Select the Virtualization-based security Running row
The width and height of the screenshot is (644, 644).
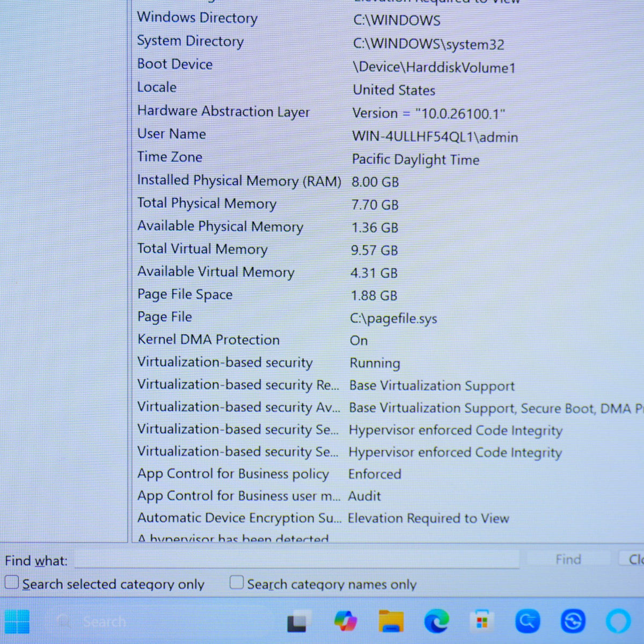click(x=387, y=362)
